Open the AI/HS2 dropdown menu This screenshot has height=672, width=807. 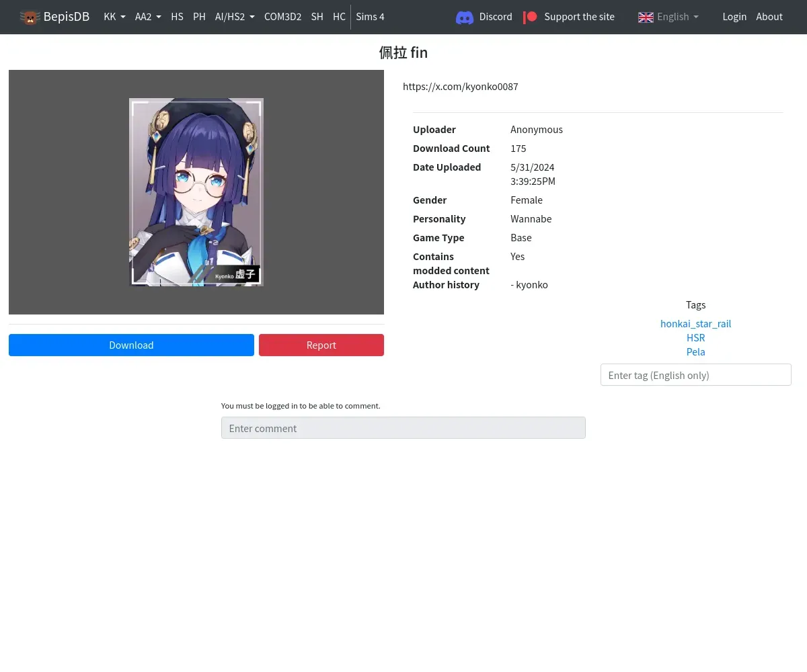235,17
